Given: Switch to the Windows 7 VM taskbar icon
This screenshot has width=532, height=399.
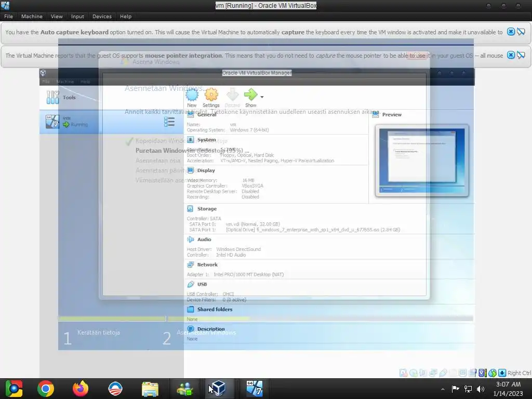Looking at the screenshot, I should tap(255, 389).
